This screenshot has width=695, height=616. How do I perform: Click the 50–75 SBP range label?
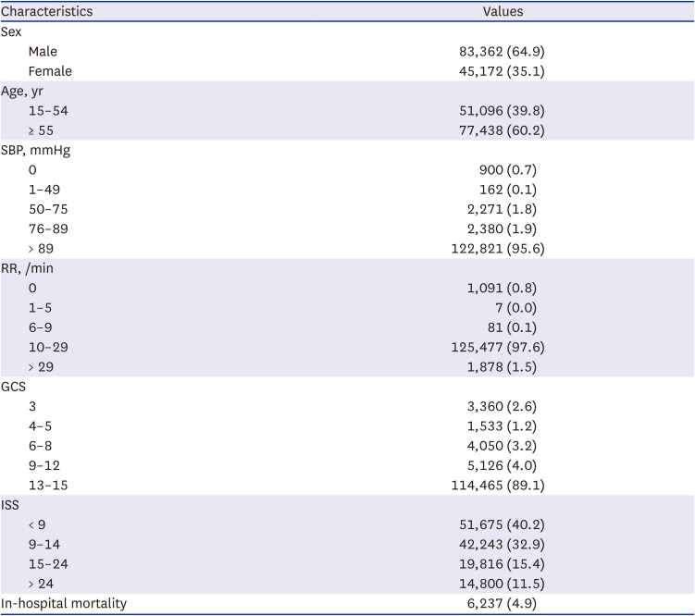48,208
